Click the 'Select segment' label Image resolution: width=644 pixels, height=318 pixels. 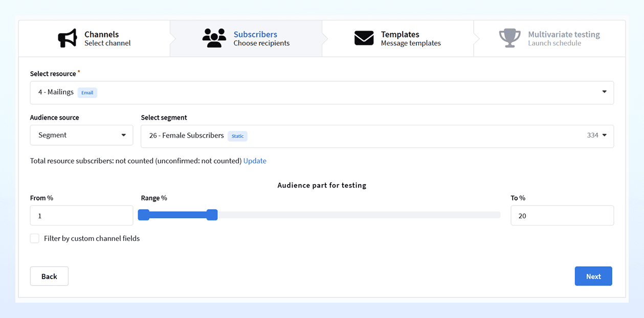tap(164, 118)
